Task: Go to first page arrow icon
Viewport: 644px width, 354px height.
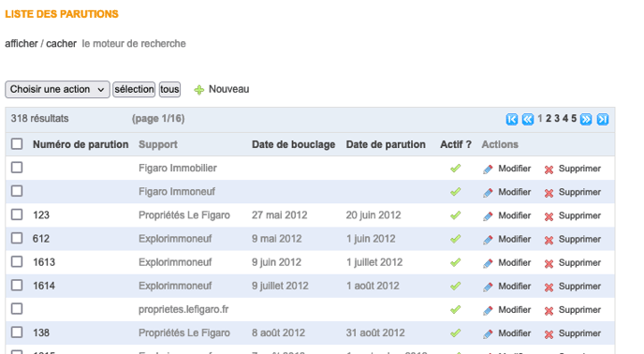Action: coord(512,119)
